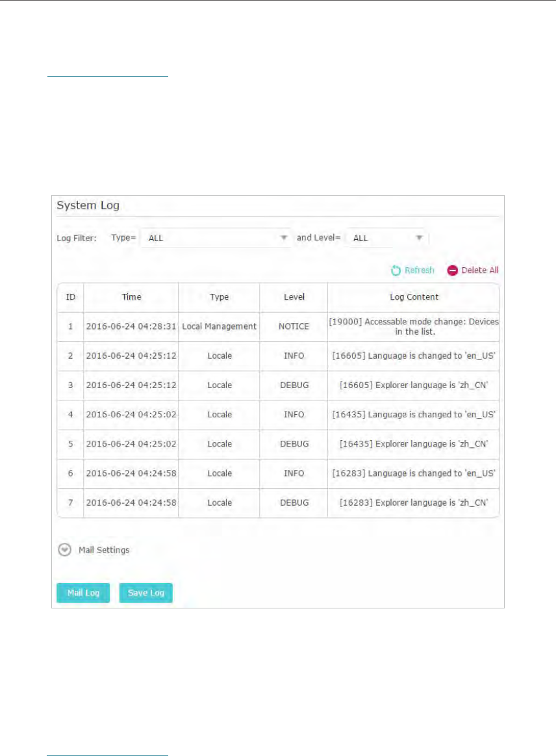Open the Type filter dropdown
Screen dimensions: 556x756
point(216,238)
